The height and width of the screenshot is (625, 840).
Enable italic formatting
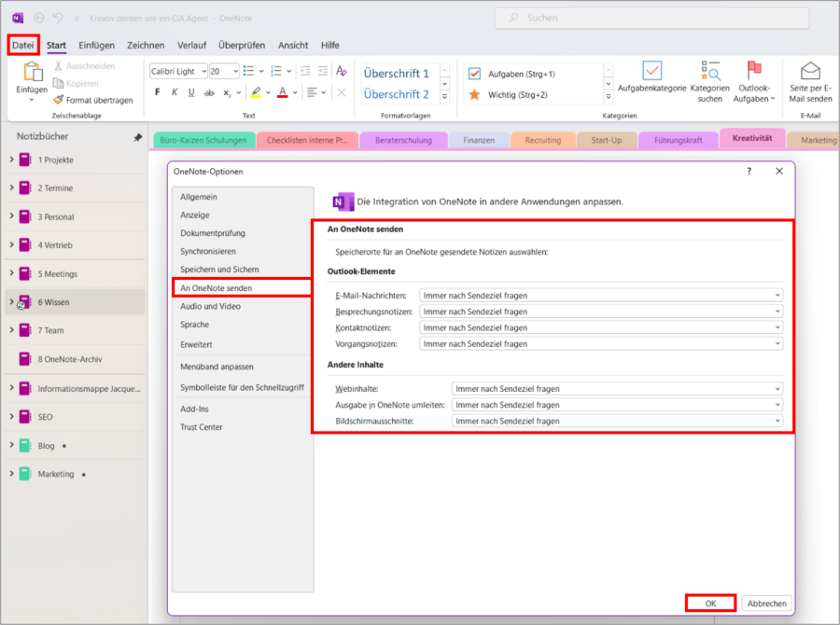point(175,91)
